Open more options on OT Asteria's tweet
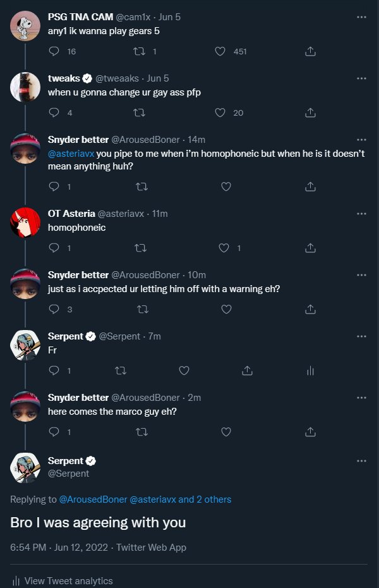The image size is (379, 588). click(361, 214)
